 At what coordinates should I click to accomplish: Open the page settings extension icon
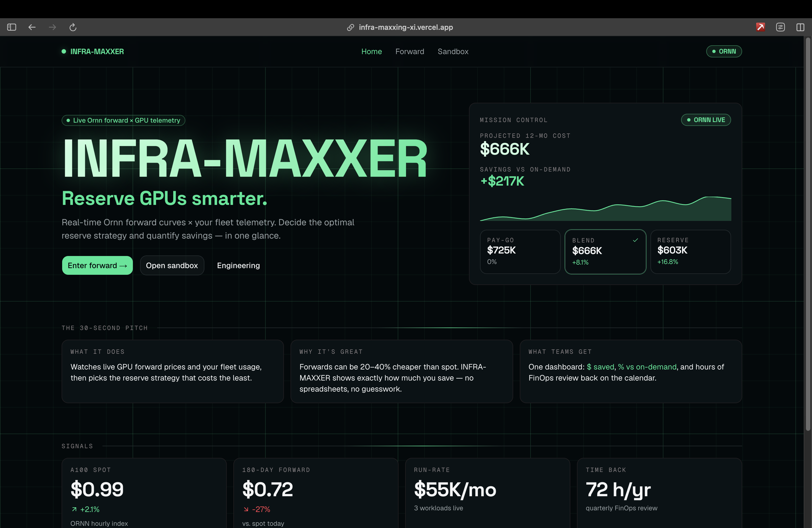click(x=780, y=27)
